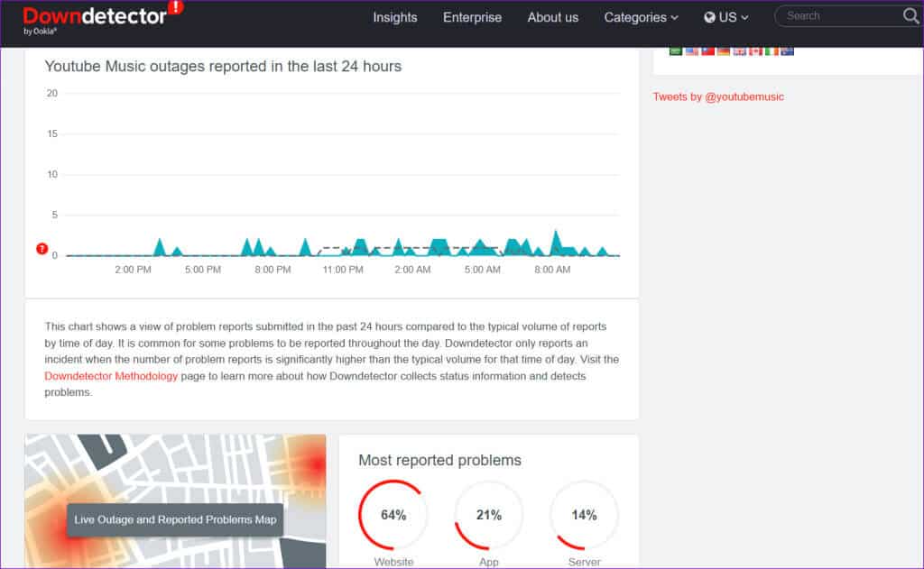The width and height of the screenshot is (924, 569).
Task: Open the Enterprise menu item
Action: tap(472, 18)
